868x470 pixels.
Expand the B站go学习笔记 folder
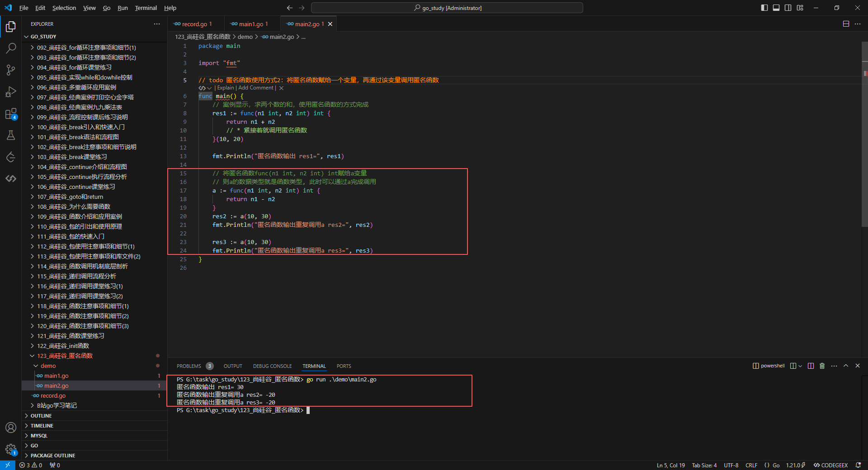pyautogui.click(x=94, y=405)
